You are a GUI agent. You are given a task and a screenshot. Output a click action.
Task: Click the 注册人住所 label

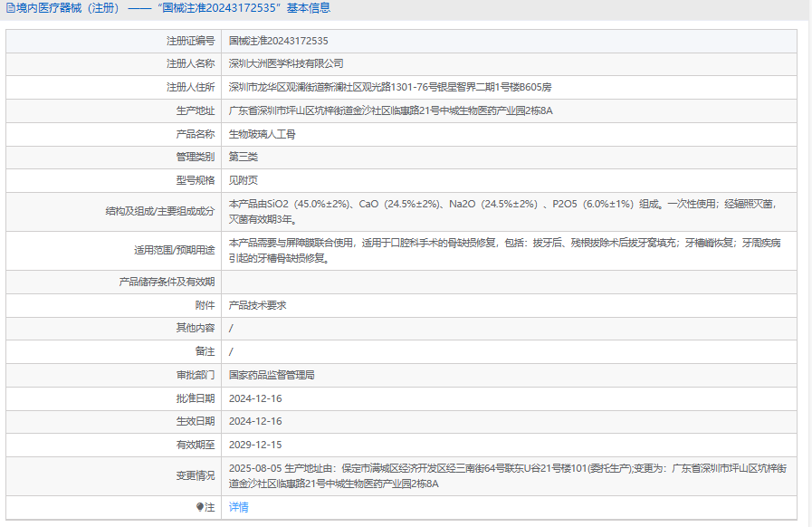191,87
